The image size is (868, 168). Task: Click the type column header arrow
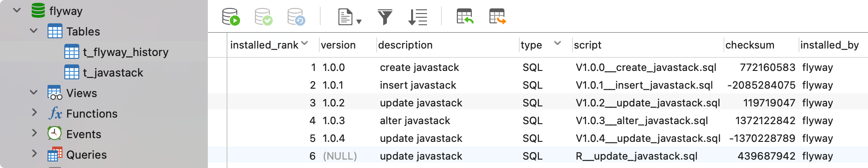coord(557,43)
